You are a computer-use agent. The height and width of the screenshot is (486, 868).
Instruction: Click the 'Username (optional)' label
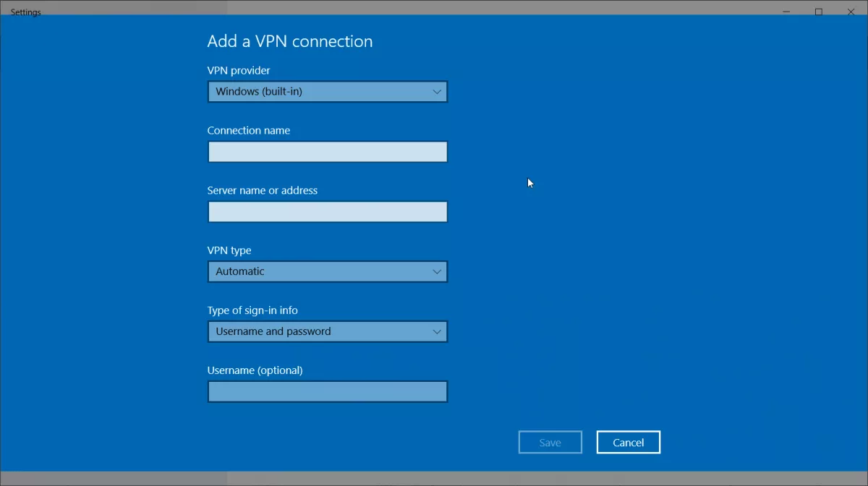tap(255, 370)
